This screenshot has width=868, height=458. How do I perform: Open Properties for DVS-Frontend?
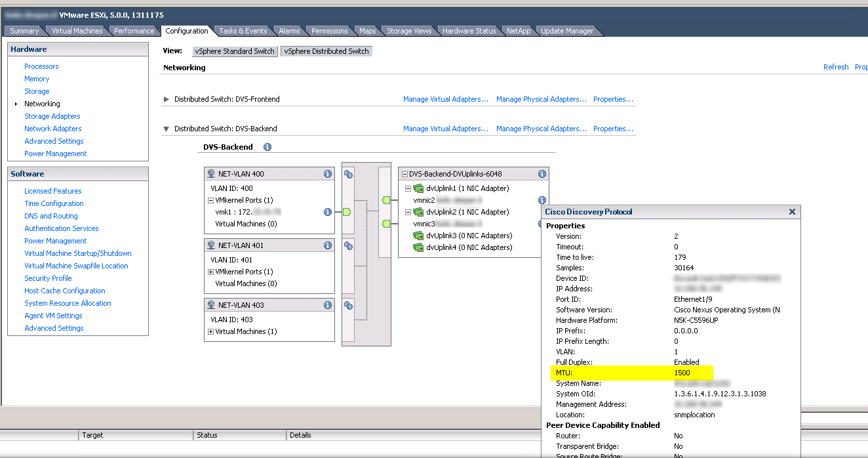(x=613, y=99)
